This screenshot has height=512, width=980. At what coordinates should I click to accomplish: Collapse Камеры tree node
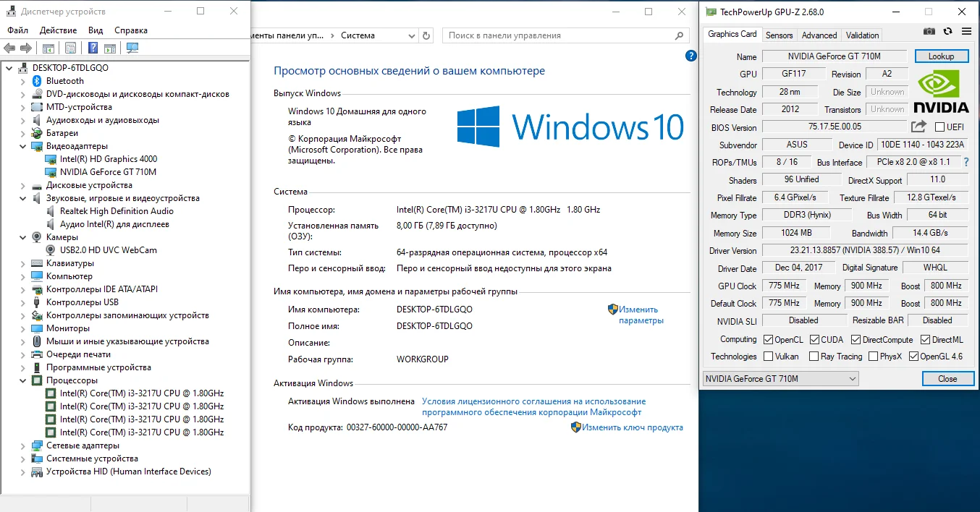coord(23,237)
